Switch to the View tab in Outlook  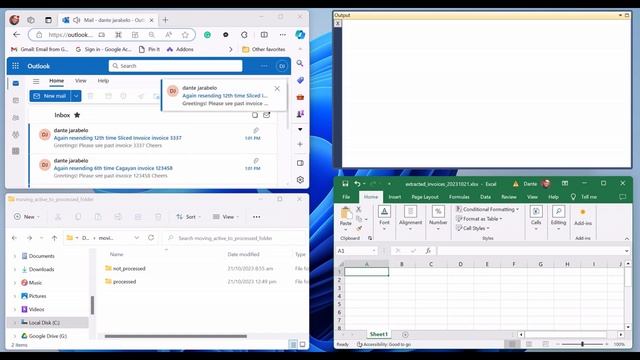click(80, 81)
